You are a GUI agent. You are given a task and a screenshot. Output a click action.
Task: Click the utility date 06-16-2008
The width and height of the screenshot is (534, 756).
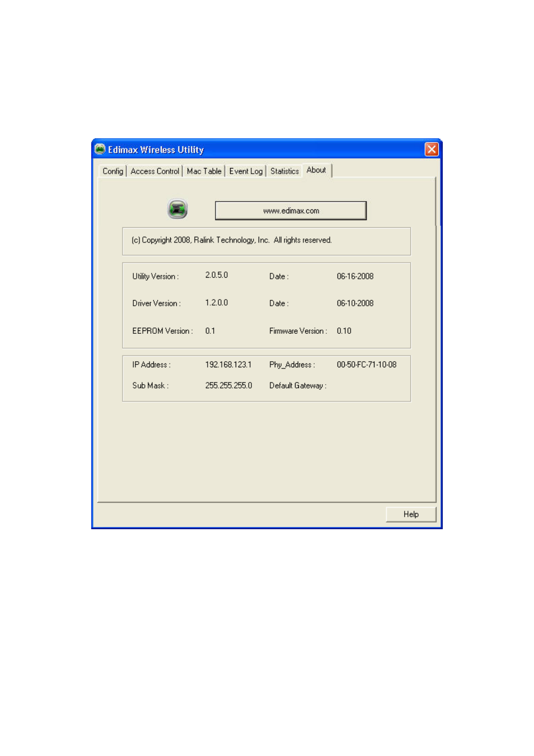355,276
